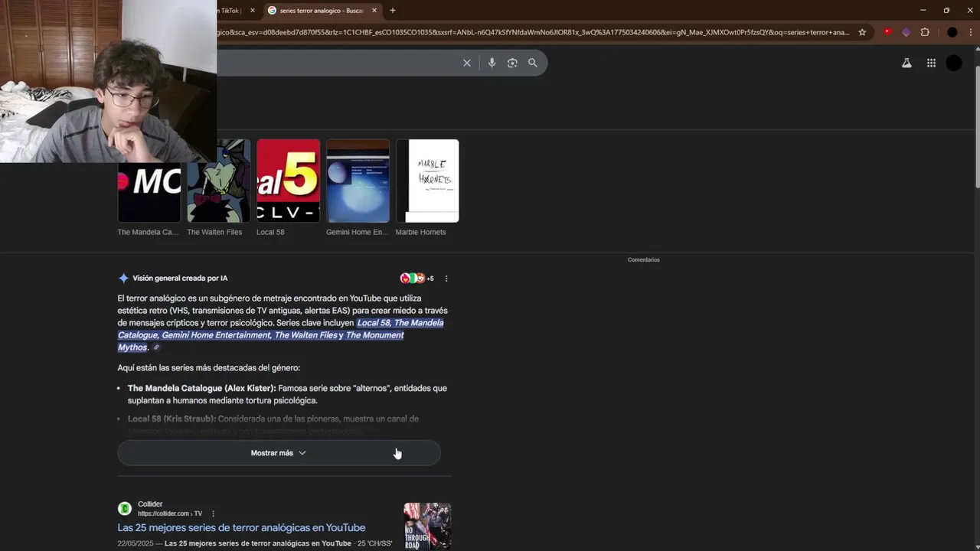The height and width of the screenshot is (551, 980).
Task: Click the Comentarios feedback link
Action: click(643, 259)
